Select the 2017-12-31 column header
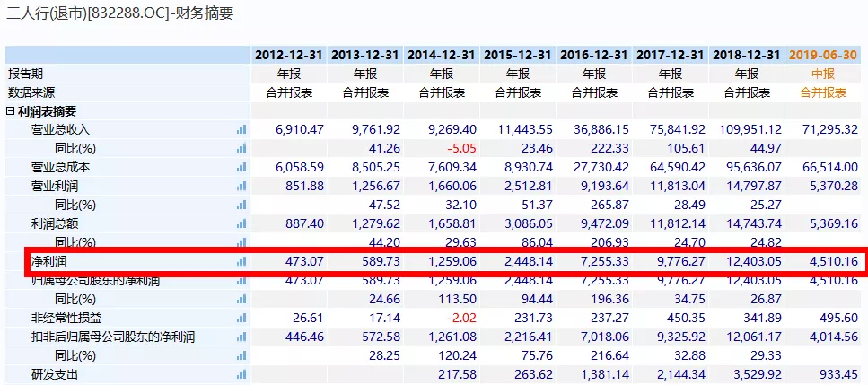868x385 pixels. pos(671,56)
